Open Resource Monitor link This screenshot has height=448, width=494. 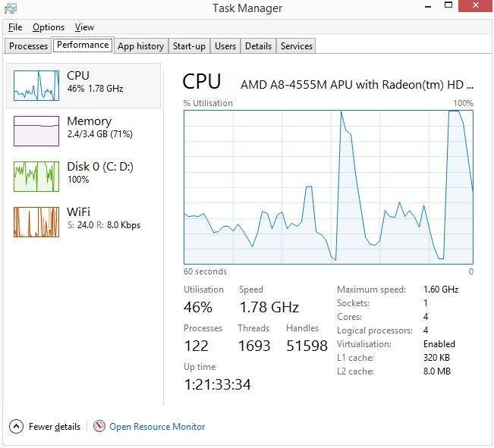(157, 427)
